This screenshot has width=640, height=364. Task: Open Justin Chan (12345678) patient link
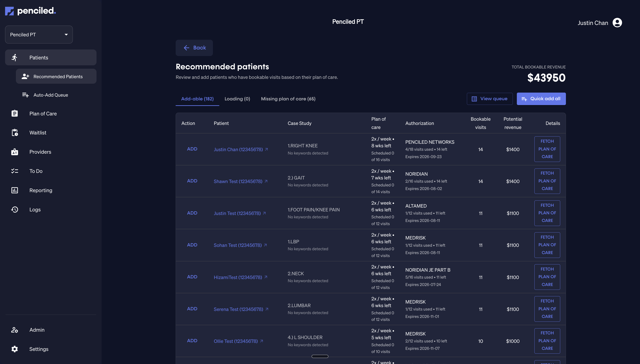point(238,149)
